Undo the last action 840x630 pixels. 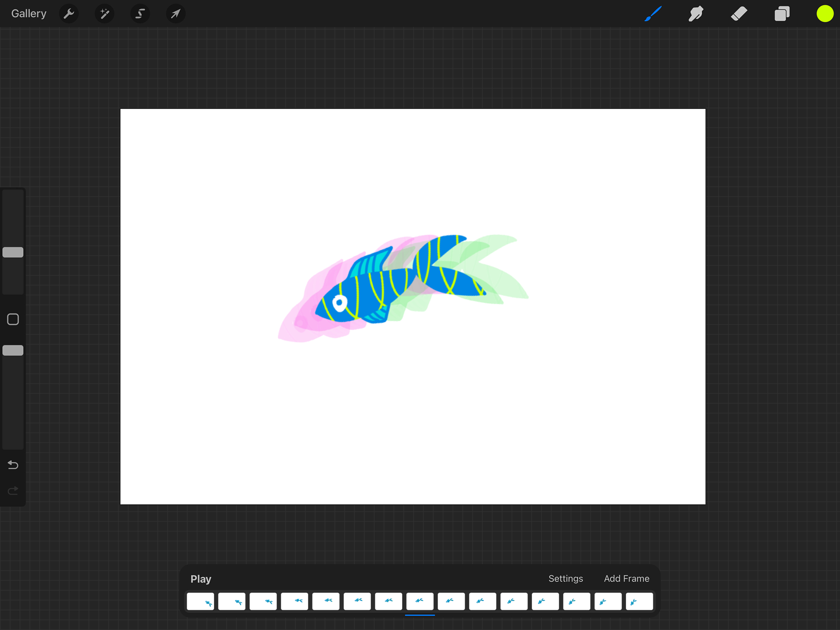pyautogui.click(x=13, y=465)
